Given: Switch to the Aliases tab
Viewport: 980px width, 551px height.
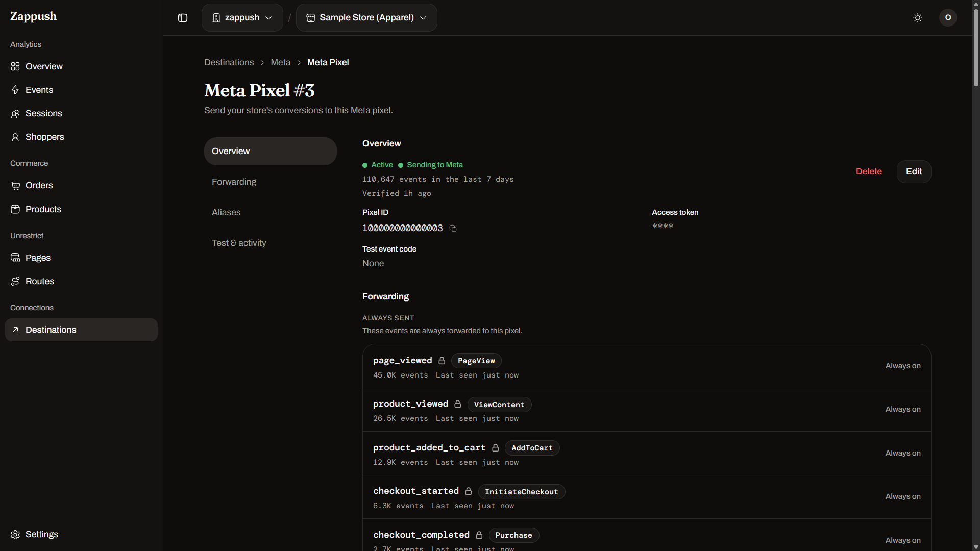Looking at the screenshot, I should [x=271, y=212].
